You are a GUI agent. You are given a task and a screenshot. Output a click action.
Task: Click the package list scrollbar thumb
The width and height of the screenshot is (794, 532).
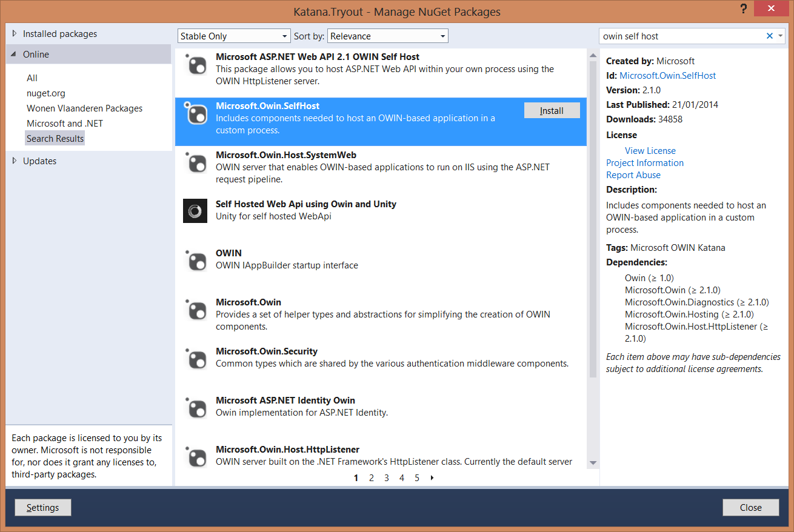(593, 218)
